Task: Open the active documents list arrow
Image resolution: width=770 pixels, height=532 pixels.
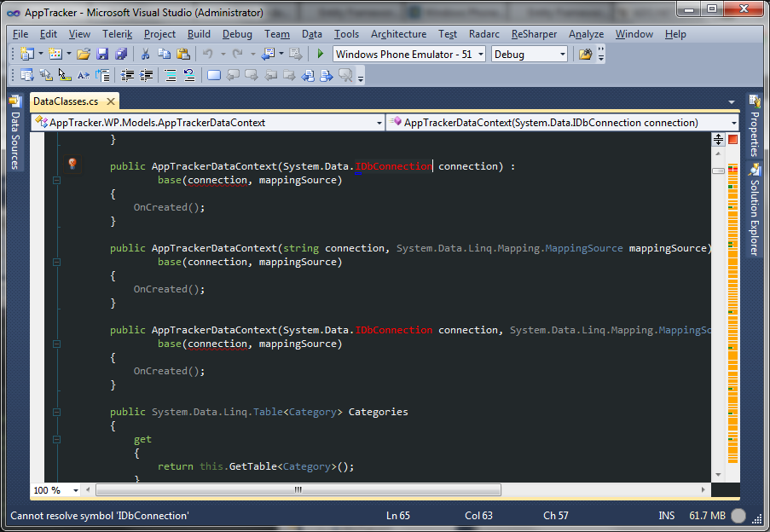Action: pyautogui.click(x=732, y=102)
